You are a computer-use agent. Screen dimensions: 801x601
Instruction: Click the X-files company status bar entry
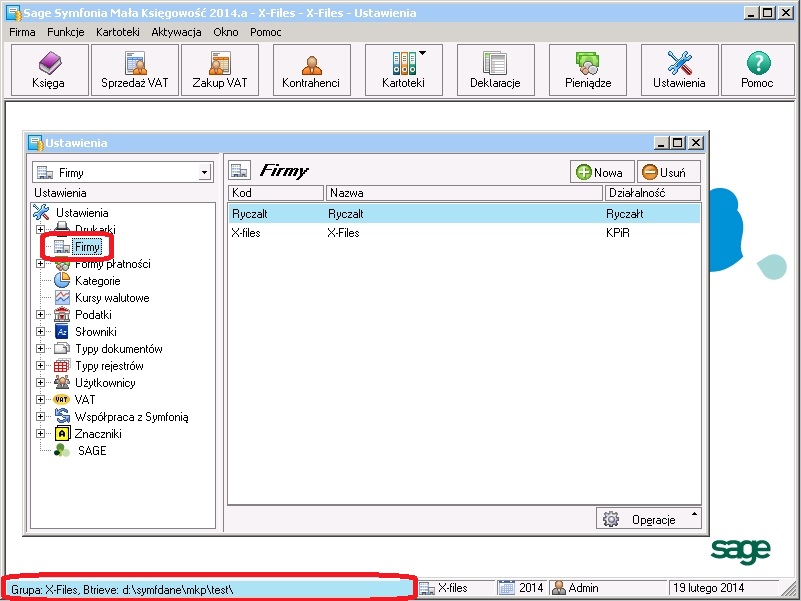click(x=456, y=588)
